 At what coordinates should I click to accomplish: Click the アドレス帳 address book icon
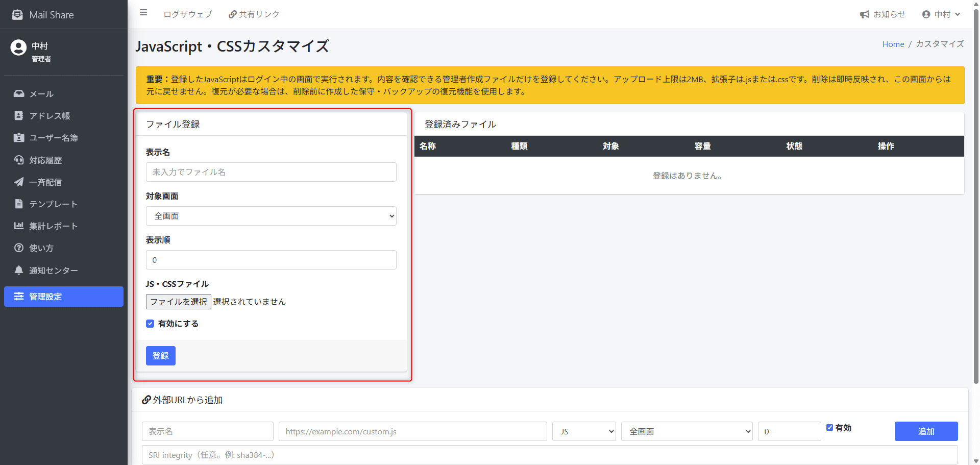(x=19, y=116)
